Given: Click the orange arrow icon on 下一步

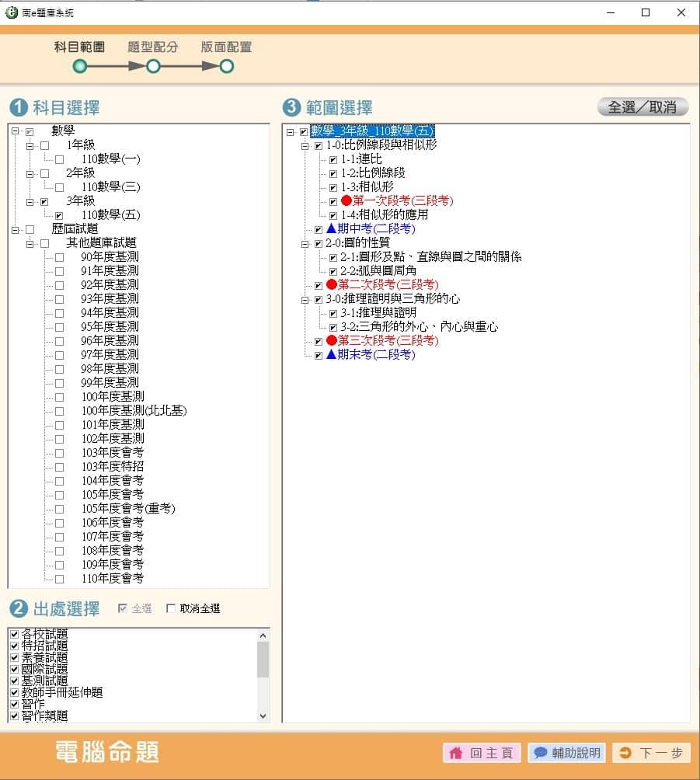Looking at the screenshot, I should tap(625, 753).
